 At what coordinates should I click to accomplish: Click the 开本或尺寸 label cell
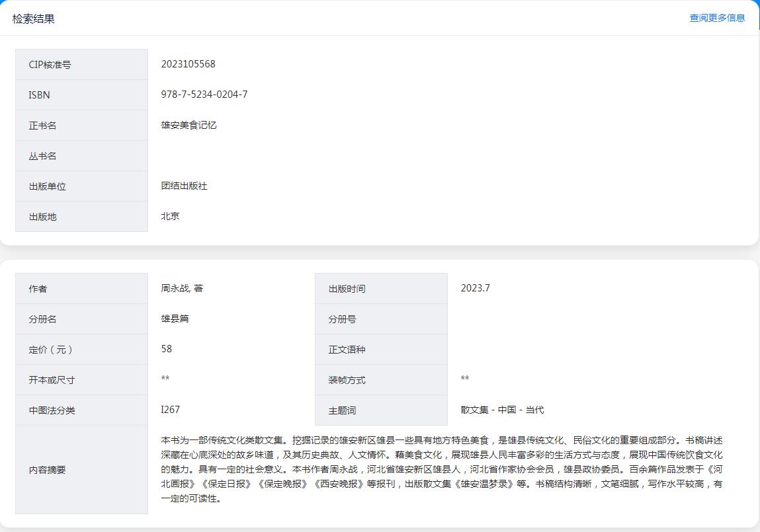point(81,380)
